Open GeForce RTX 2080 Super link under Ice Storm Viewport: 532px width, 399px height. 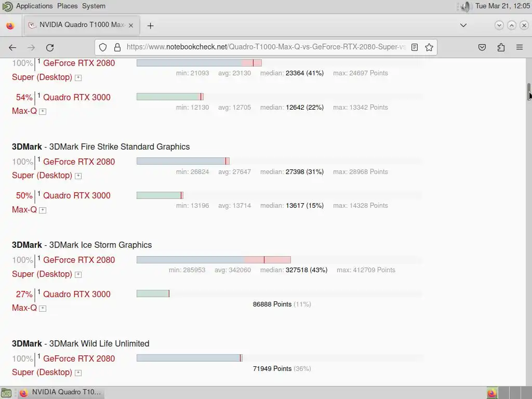pyautogui.click(x=79, y=260)
